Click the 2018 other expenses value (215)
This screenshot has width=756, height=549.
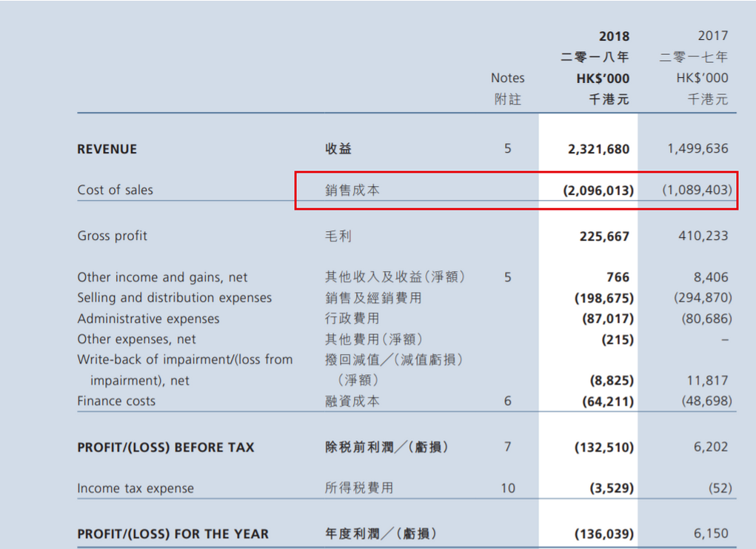(618, 339)
